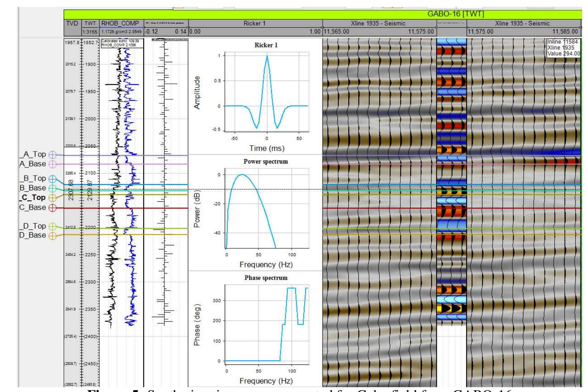This screenshot has height=392, width=588.
Task: Click the _A_Top well top marker icon
Action: pyautogui.click(x=52, y=155)
